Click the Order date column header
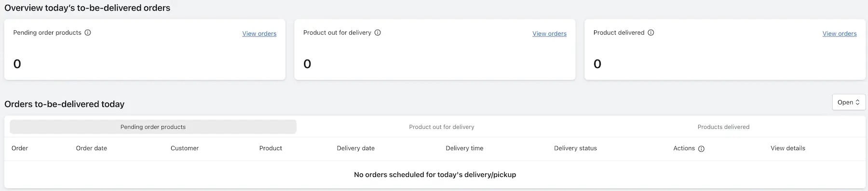 tap(92, 148)
